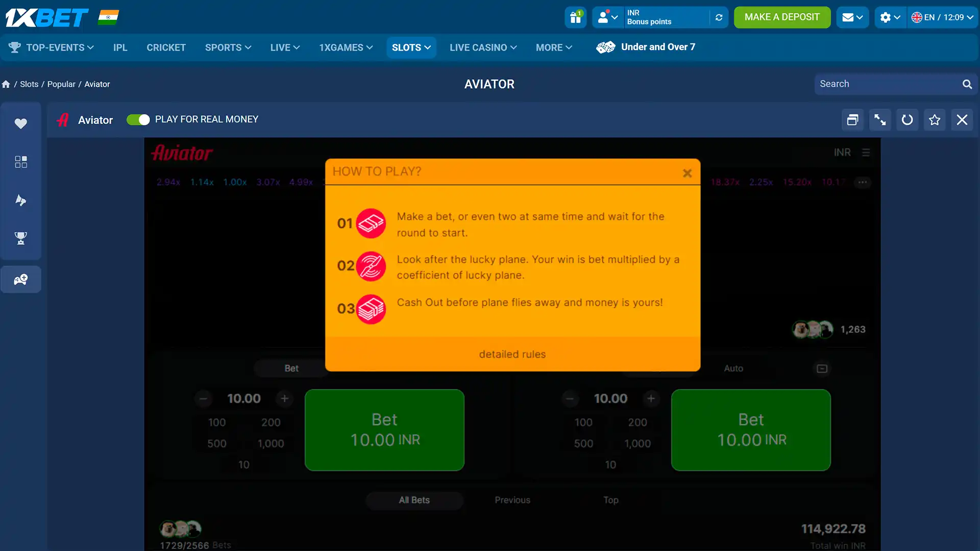This screenshot has width=980, height=551.
Task: Expand Aviator to fullscreen with diagonal arrows icon
Action: point(879,119)
